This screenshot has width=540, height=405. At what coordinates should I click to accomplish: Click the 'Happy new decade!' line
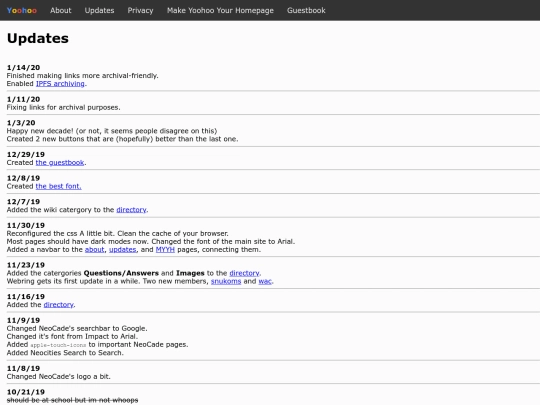(112, 131)
